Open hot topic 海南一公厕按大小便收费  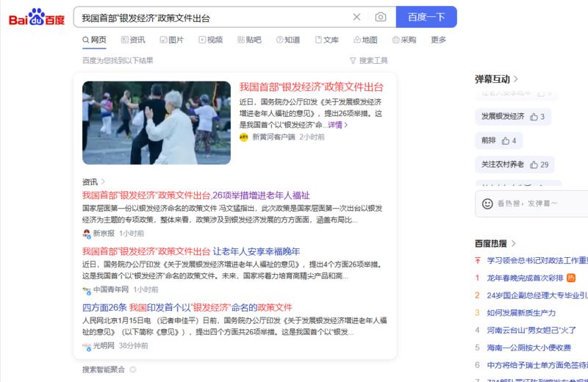pos(528,348)
